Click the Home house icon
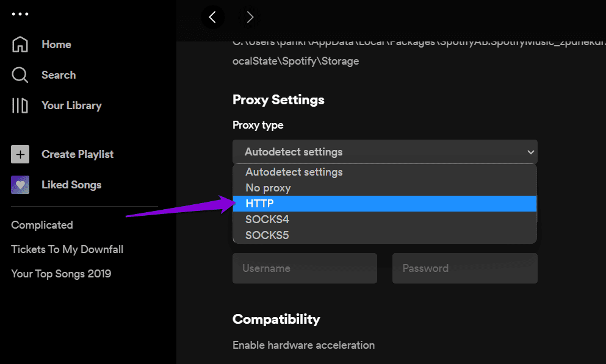The image size is (606, 364). 20,45
